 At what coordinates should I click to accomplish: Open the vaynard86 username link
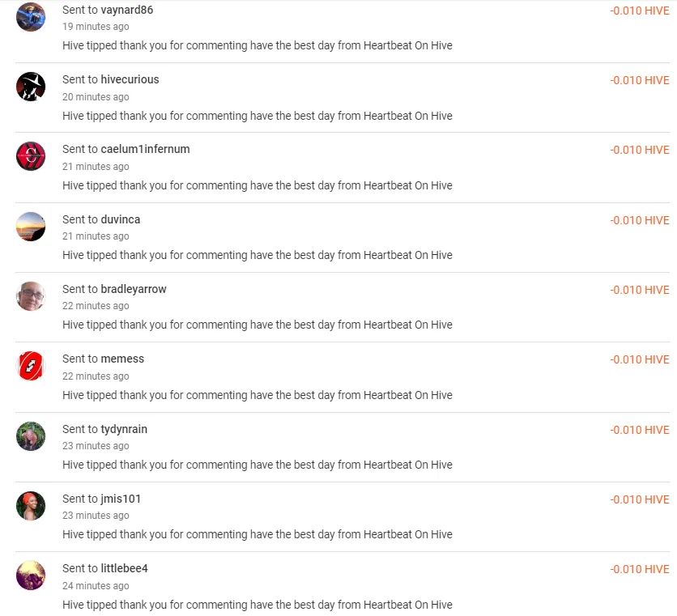pyautogui.click(x=127, y=10)
